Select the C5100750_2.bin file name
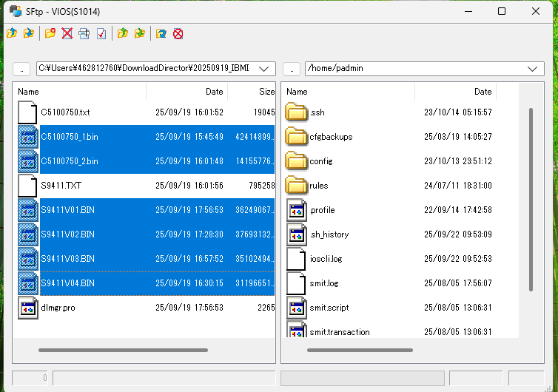The width and height of the screenshot is (558, 392). pyautogui.click(x=70, y=161)
